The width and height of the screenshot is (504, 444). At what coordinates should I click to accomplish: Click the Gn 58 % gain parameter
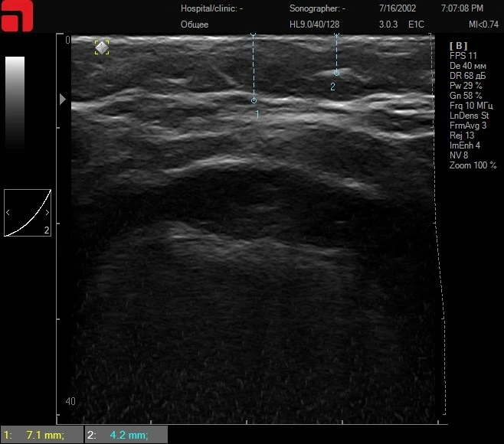(466, 96)
